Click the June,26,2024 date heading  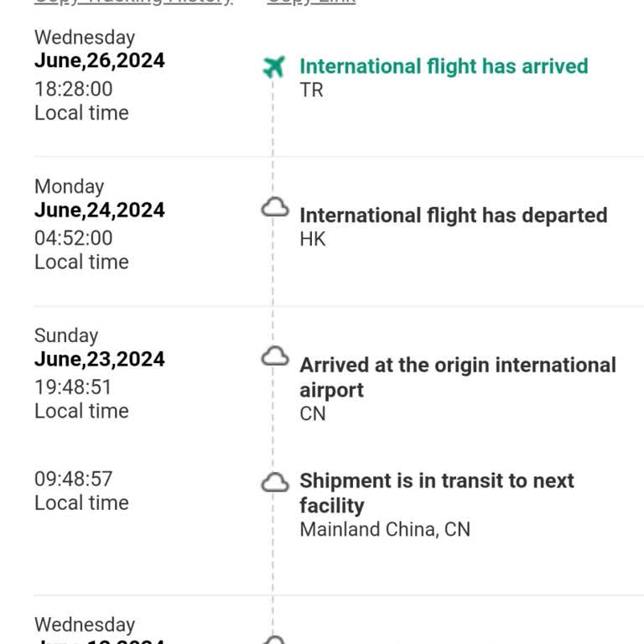pos(100,60)
